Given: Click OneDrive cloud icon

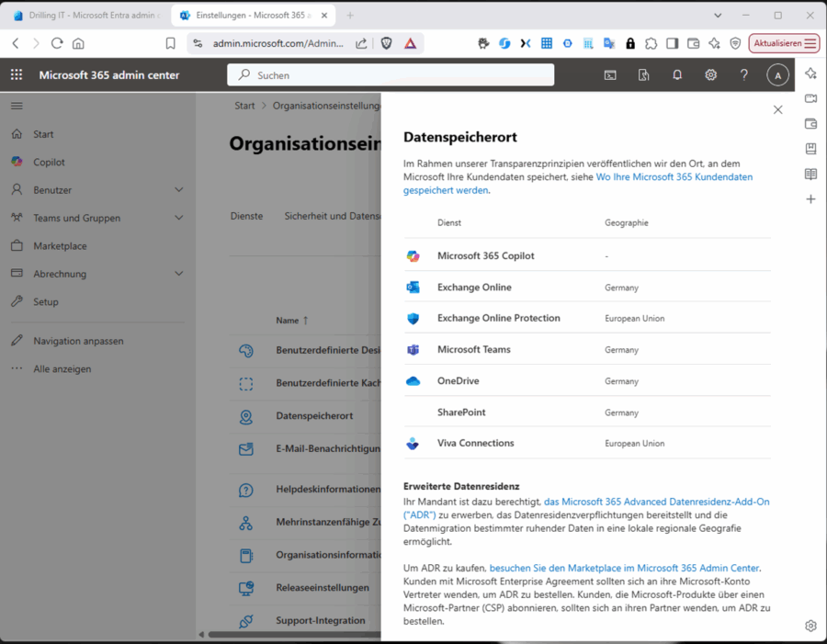Looking at the screenshot, I should click(x=413, y=381).
